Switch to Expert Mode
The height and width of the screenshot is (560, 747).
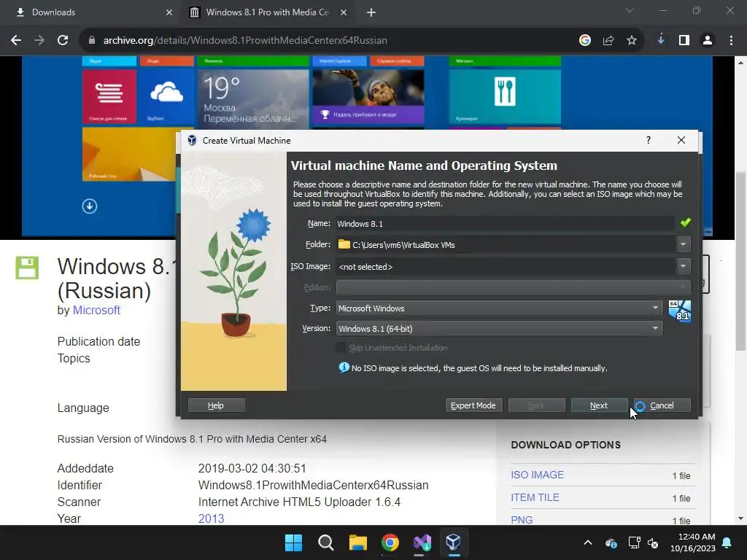coord(473,405)
